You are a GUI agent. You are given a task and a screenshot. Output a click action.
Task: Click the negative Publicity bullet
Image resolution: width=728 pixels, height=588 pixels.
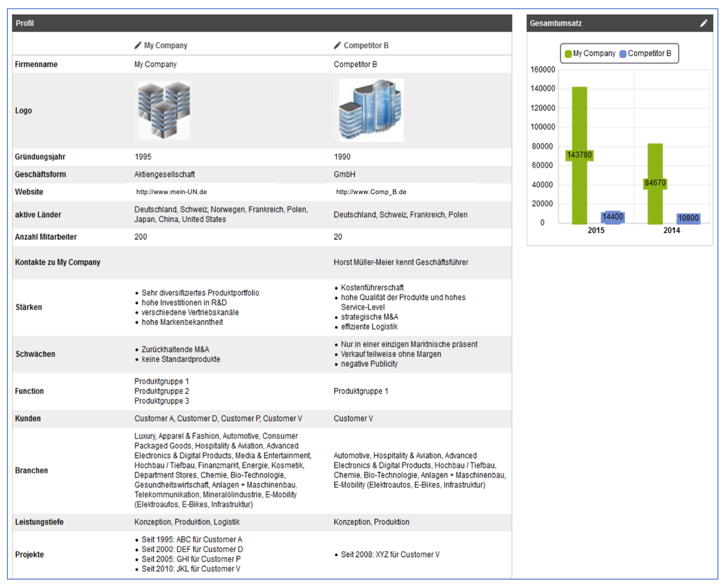pos(369,364)
